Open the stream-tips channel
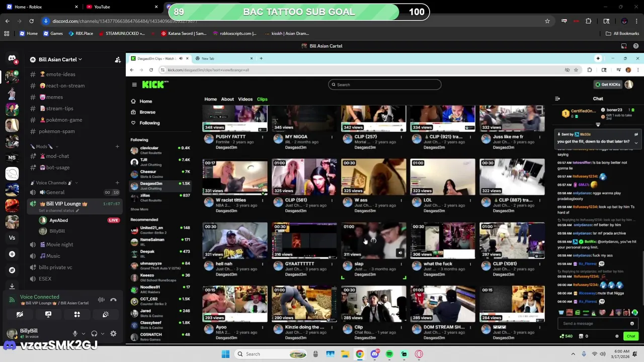The height and width of the screenshot is (362, 644). 74,109
